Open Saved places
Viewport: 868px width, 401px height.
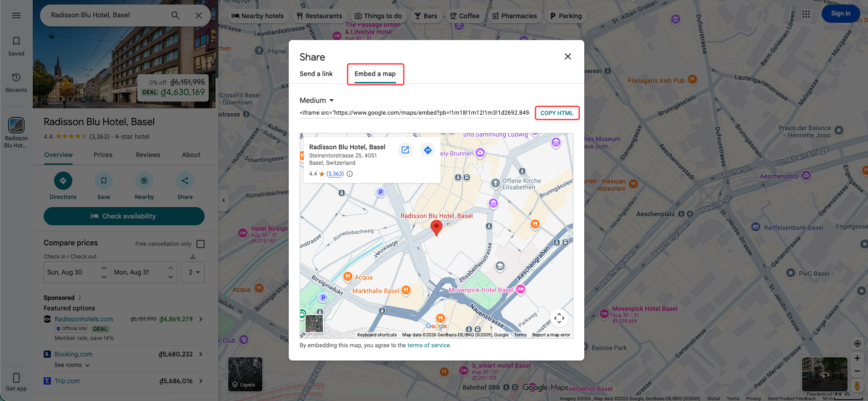click(x=16, y=46)
